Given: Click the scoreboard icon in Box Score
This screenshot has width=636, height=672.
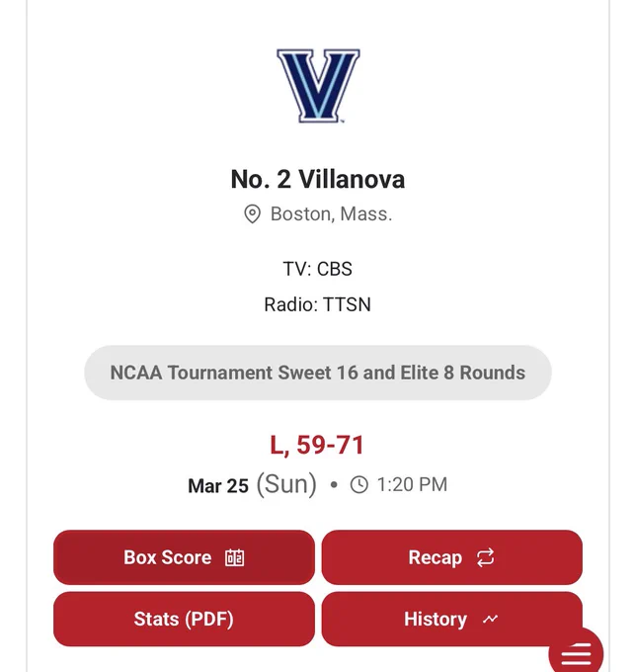Looking at the screenshot, I should (x=235, y=557).
